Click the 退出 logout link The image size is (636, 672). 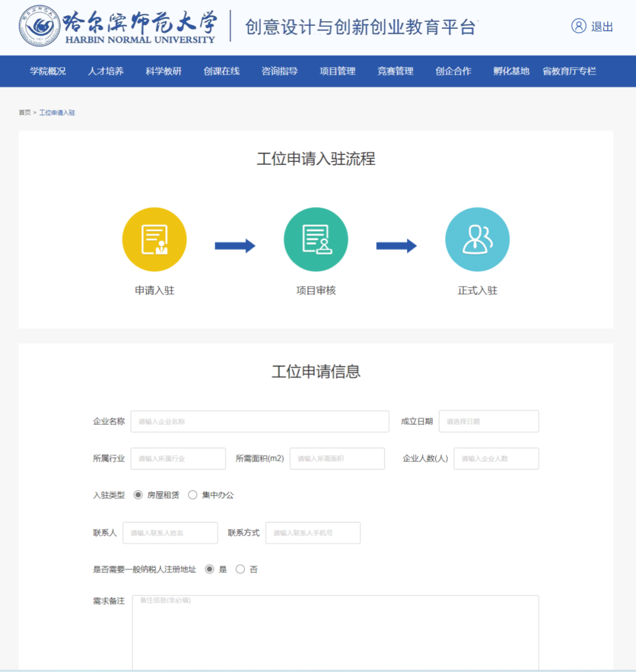[602, 26]
